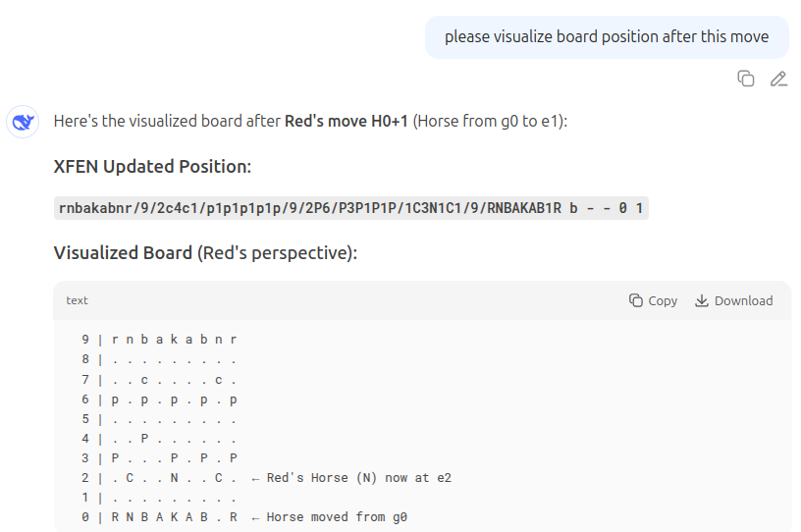Click the user message bubble text
The height and width of the screenshot is (532, 801).
click(606, 36)
